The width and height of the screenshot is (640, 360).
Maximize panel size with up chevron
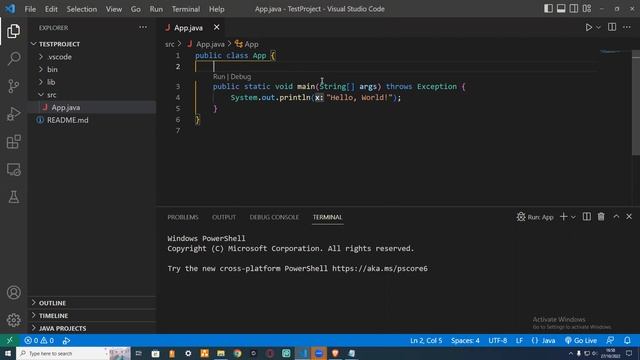[616, 217]
